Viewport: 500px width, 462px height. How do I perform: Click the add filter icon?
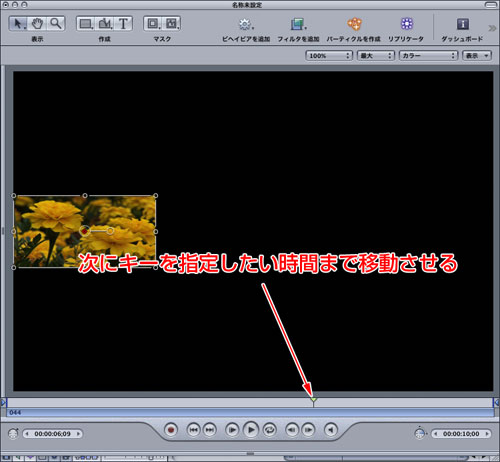click(298, 24)
